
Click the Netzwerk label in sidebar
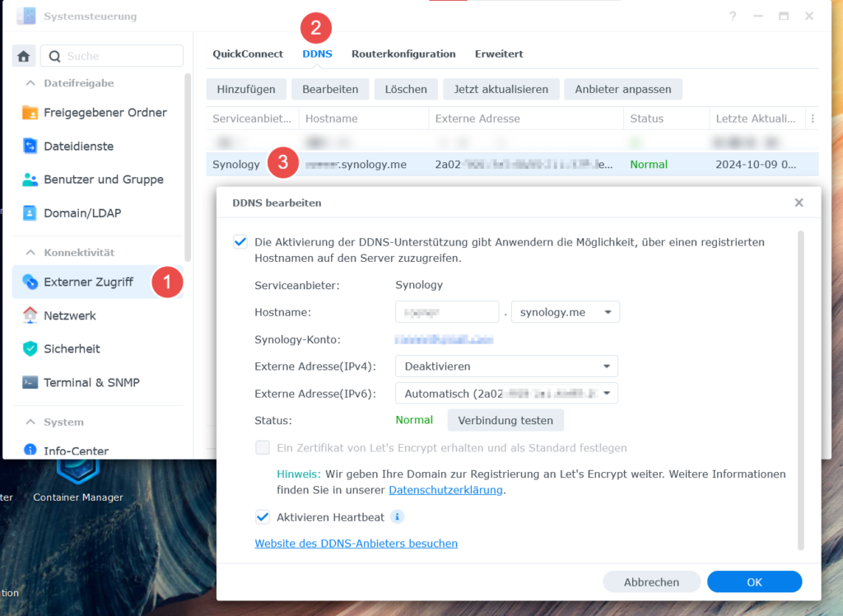click(70, 315)
